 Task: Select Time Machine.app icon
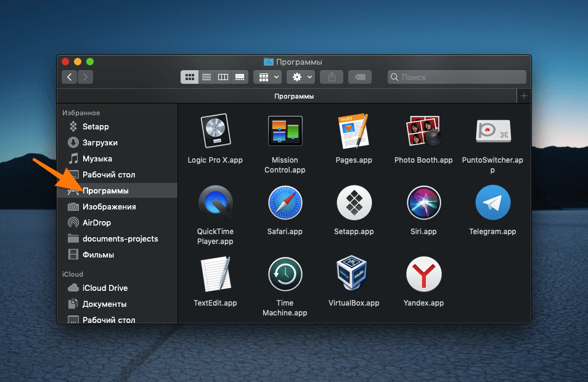(x=285, y=274)
